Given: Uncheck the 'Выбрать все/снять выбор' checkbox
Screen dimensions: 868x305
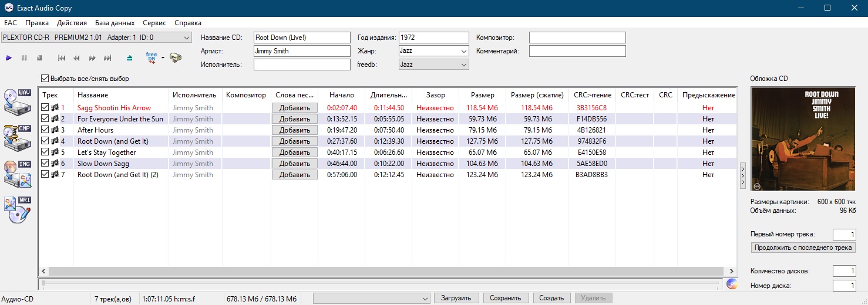Looking at the screenshot, I should pos(45,79).
